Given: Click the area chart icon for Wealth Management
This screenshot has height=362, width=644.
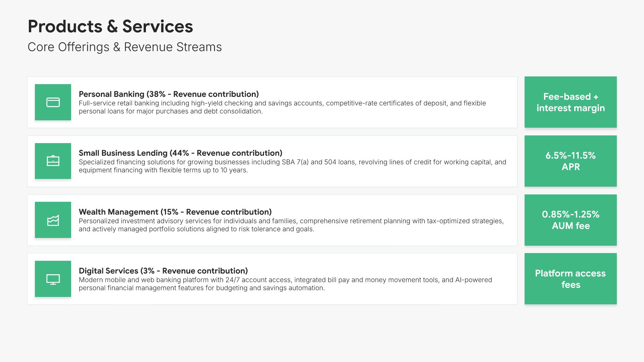Looking at the screenshot, I should click(53, 220).
